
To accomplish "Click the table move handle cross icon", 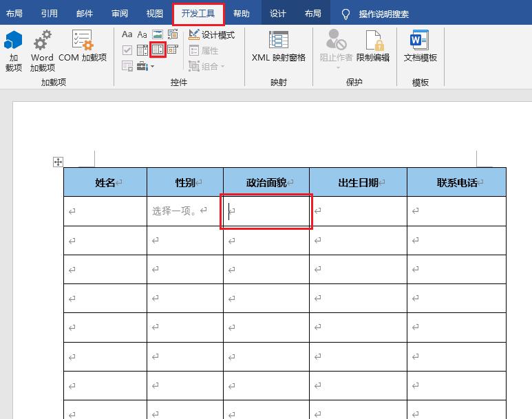I will 58,162.
